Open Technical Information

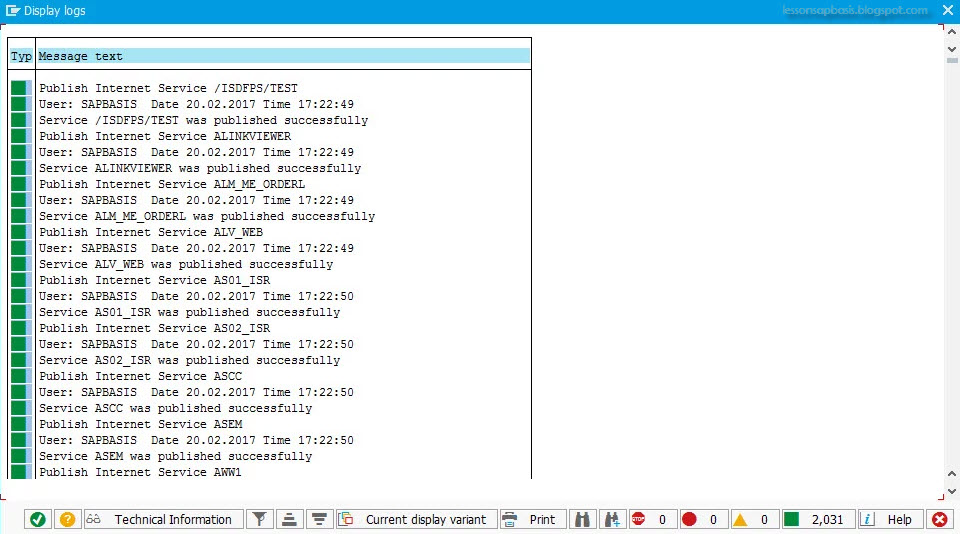[x=163, y=519]
